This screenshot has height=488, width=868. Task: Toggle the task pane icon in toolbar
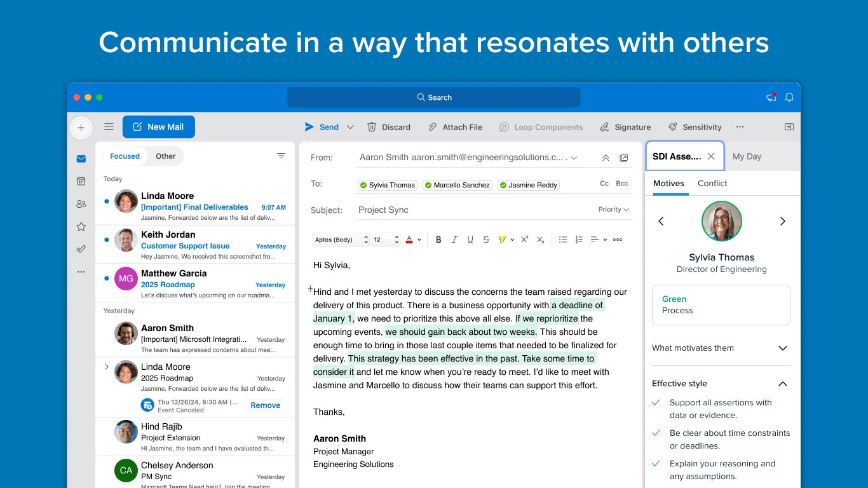click(x=789, y=127)
